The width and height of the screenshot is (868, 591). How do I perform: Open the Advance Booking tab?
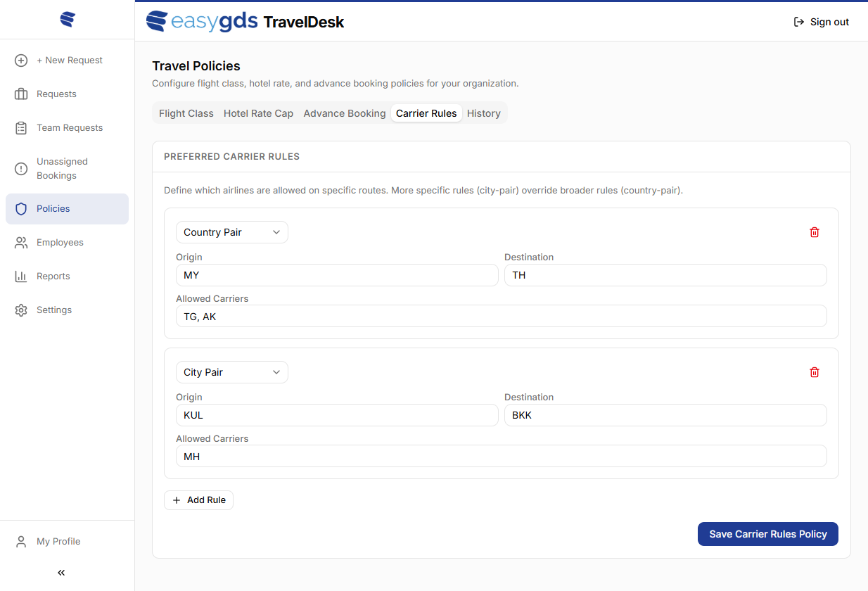coord(345,113)
